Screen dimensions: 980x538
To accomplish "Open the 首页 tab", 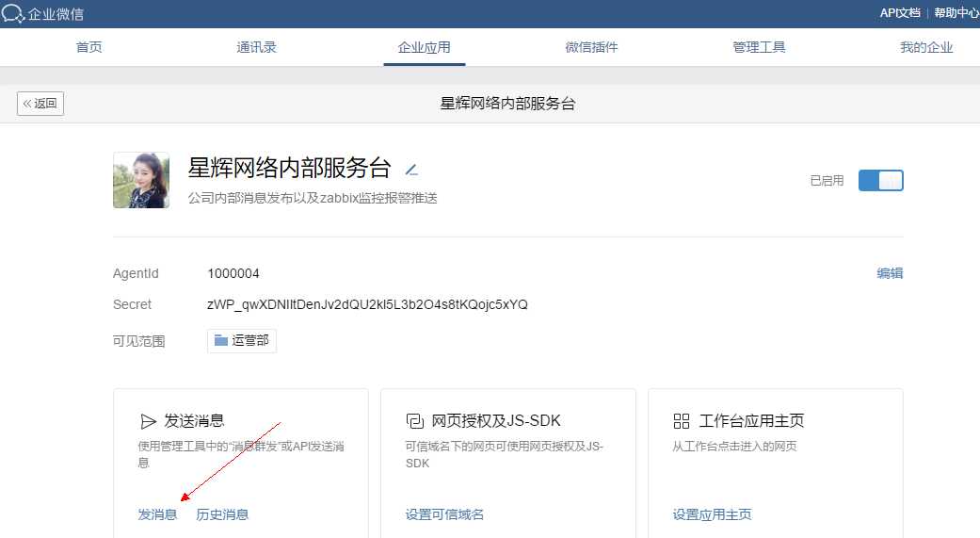I will 88,47.
